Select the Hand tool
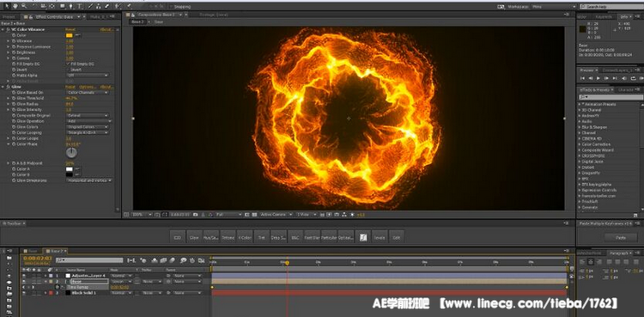644x317 pixels. click(x=15, y=6)
